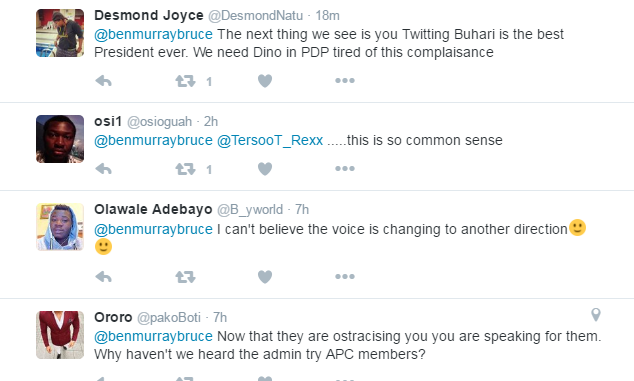The image size is (634, 381).
Task: Open Desmond Joyce's profile picture
Action: tap(60, 33)
